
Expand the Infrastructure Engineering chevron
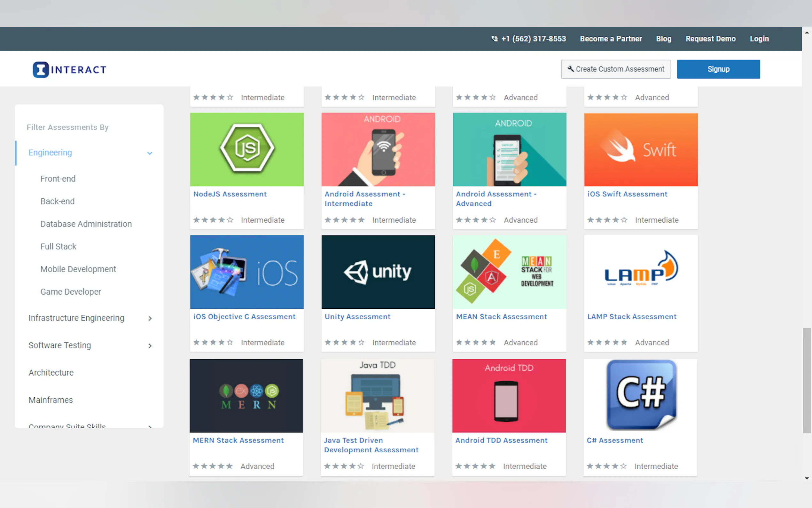(x=150, y=318)
